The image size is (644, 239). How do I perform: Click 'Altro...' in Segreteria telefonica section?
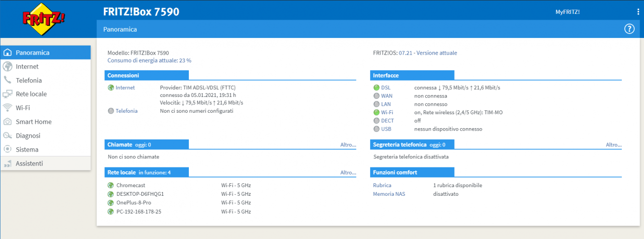point(614,144)
